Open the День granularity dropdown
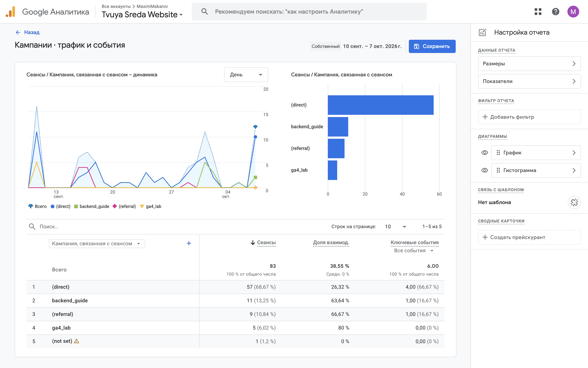 [246, 75]
